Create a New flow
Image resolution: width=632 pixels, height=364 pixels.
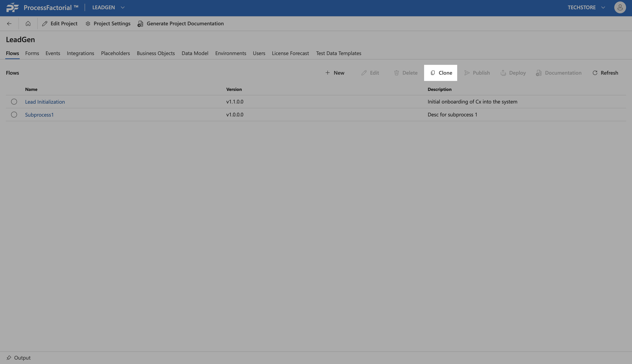tap(335, 73)
